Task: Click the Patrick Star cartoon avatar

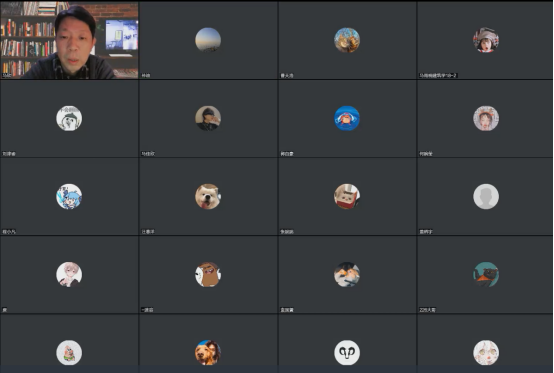Action: click(69, 353)
